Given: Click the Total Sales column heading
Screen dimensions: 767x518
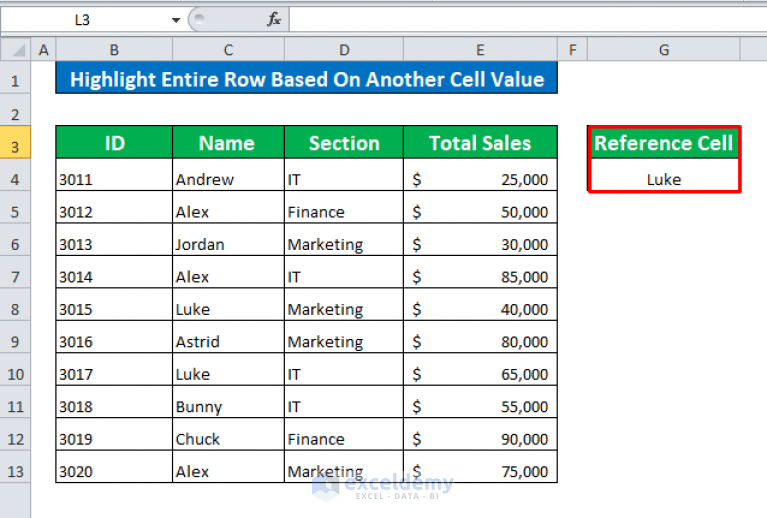Looking at the screenshot, I should pos(480,143).
